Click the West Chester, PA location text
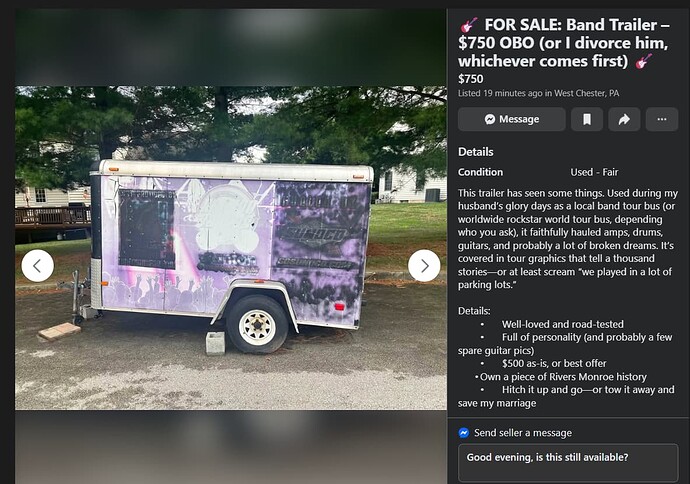 [x=586, y=93]
